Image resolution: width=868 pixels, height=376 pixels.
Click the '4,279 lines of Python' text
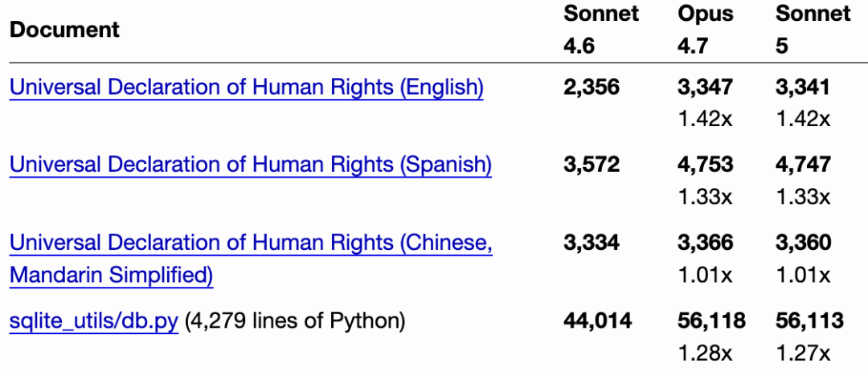[x=295, y=321]
